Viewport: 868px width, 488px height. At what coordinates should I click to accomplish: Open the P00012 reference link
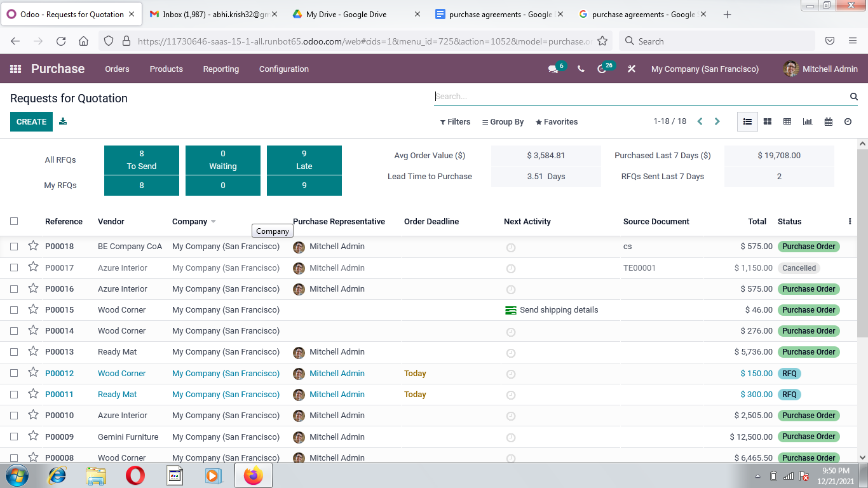[59, 374]
